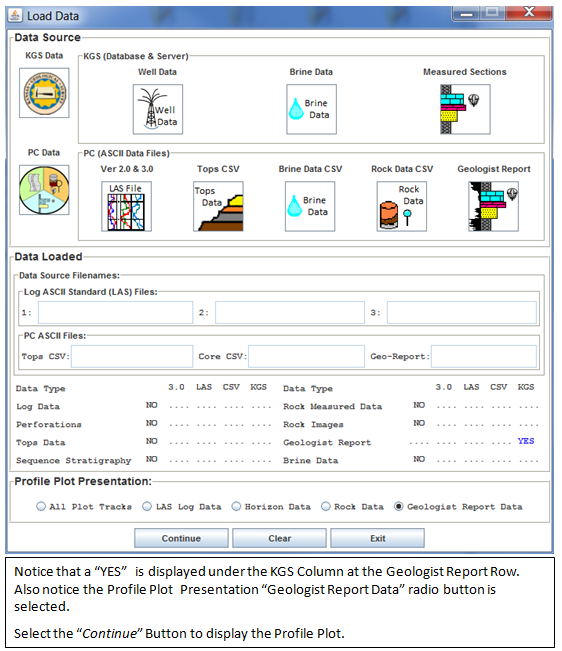Select Horizon Data radio button
This screenshot has width=562, height=651.
click(x=236, y=506)
